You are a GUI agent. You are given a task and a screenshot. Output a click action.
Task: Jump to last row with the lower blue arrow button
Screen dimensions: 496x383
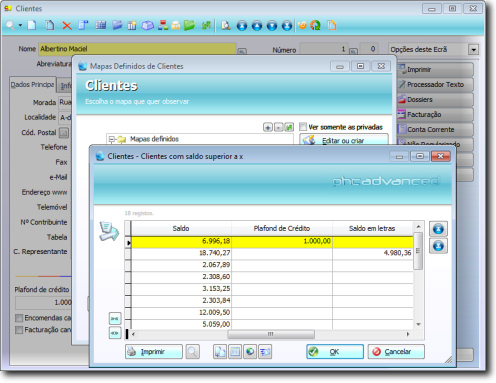pyautogui.click(x=438, y=246)
